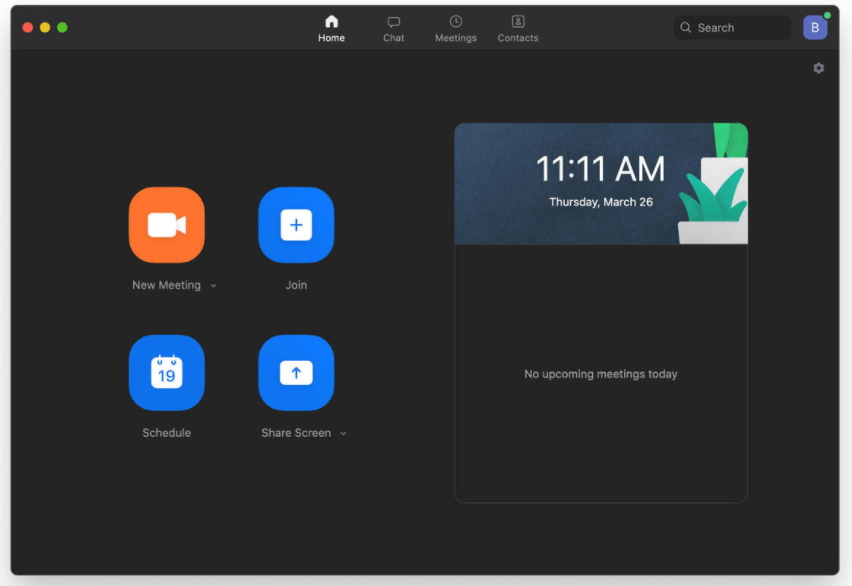This screenshot has width=852, height=586.
Task: Click the New Meeting text label
Action: click(166, 285)
